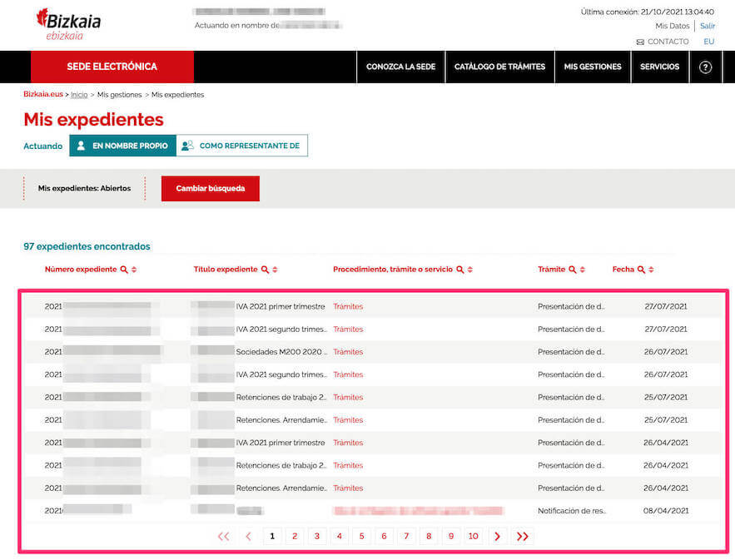Search by Fecha magnifier icon

641,270
